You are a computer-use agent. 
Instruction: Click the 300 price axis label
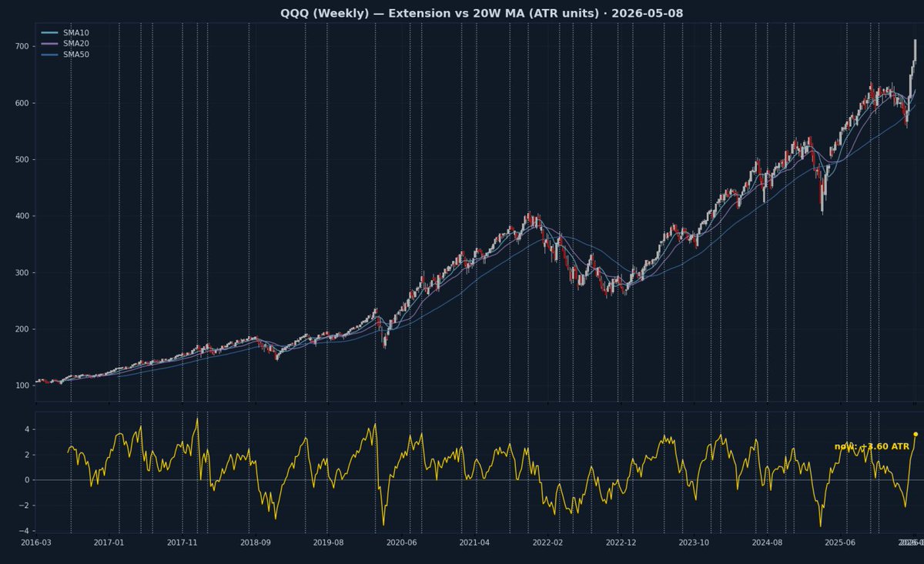22,272
